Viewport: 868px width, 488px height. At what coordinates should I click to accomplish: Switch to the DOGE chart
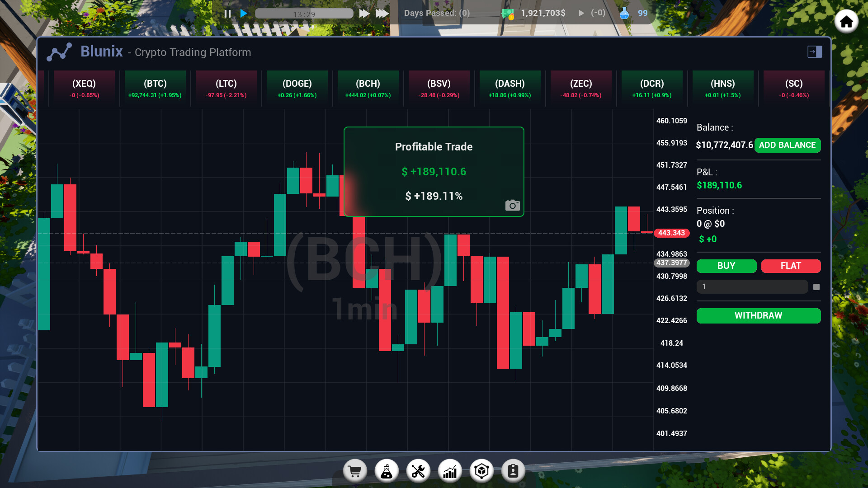[x=297, y=88]
